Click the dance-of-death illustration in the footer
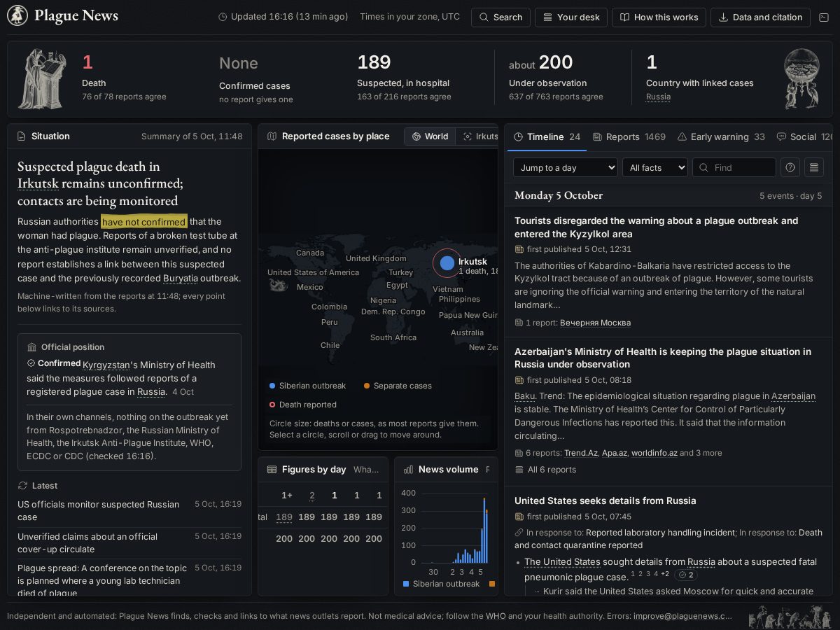This screenshot has height=630, width=840. [x=790, y=617]
